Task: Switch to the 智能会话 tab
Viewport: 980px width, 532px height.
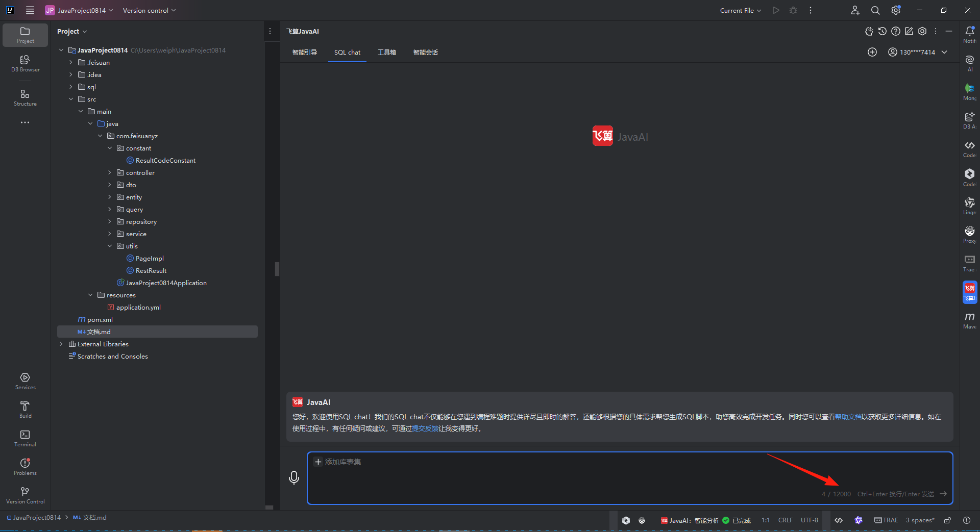Action: point(426,52)
